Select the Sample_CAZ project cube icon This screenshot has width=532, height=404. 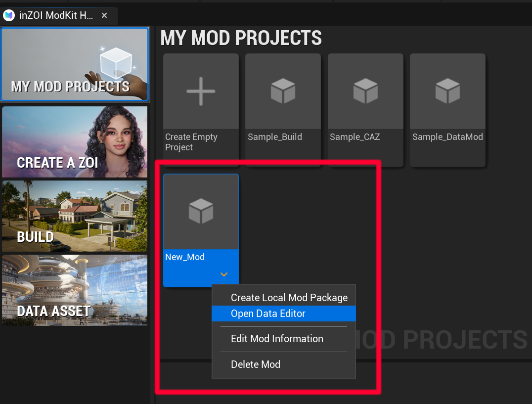click(365, 91)
